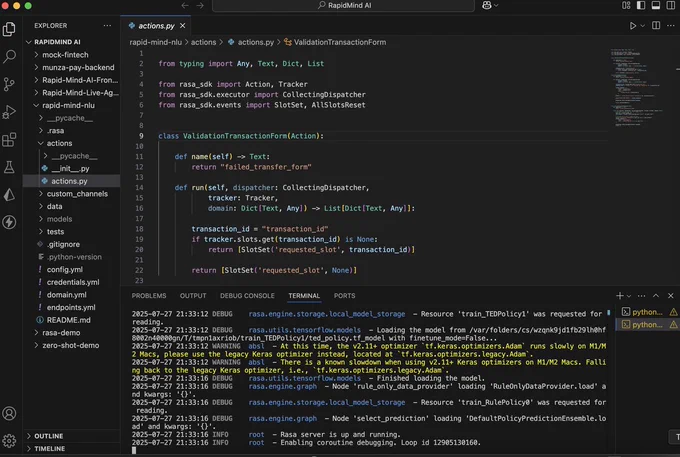Select the first python terminal instance

648,312
